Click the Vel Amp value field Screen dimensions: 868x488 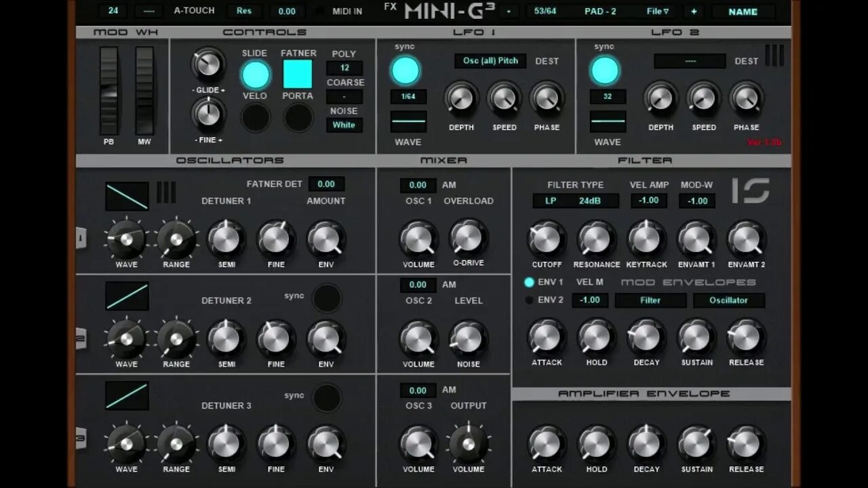coord(649,201)
